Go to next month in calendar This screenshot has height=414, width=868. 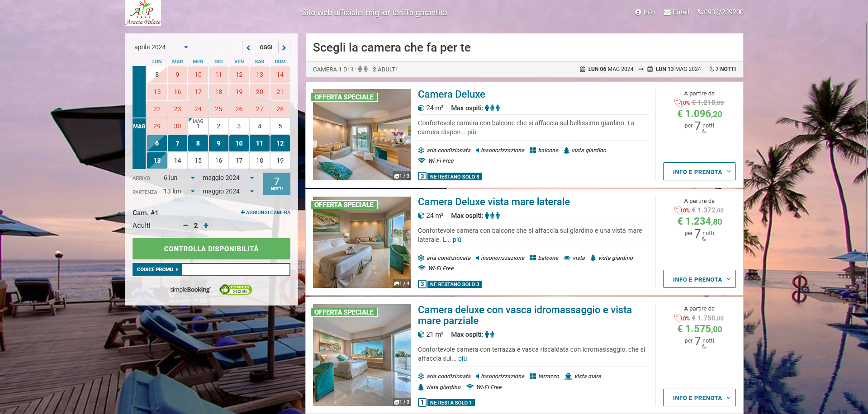click(x=284, y=47)
